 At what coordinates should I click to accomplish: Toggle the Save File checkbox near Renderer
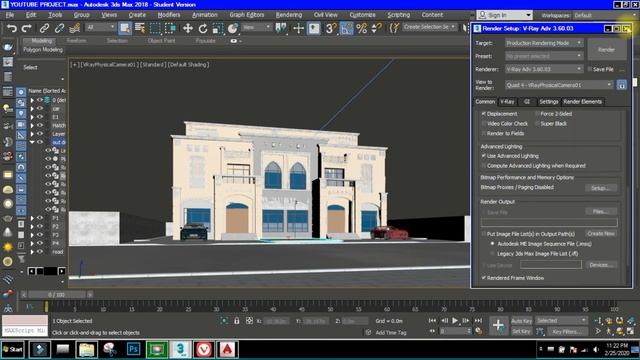[589, 69]
